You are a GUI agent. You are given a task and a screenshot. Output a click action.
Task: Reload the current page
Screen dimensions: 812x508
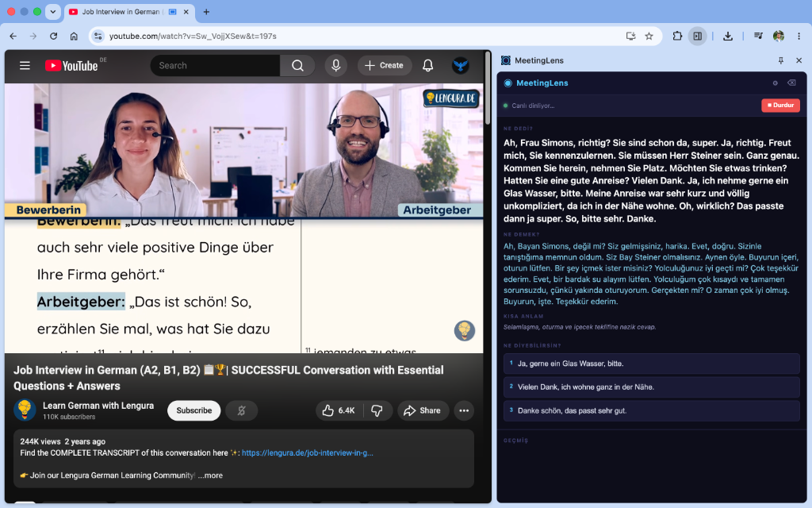coord(53,37)
